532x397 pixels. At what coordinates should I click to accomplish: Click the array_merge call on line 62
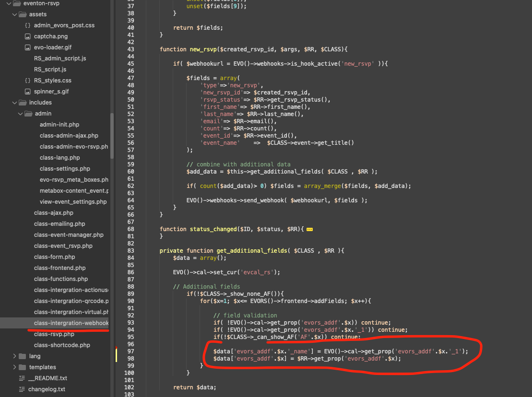click(x=322, y=186)
